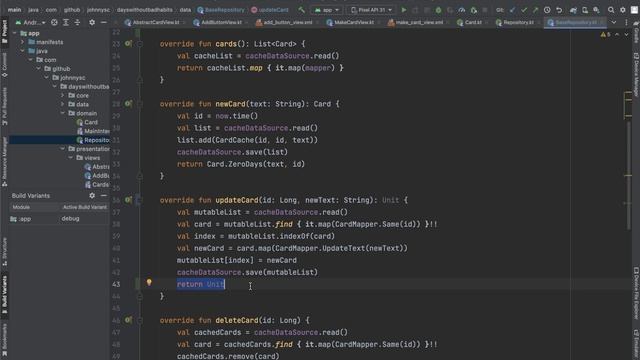640x360 pixels.
Task: Click override gutter icon at line 23
Action: [128, 43]
